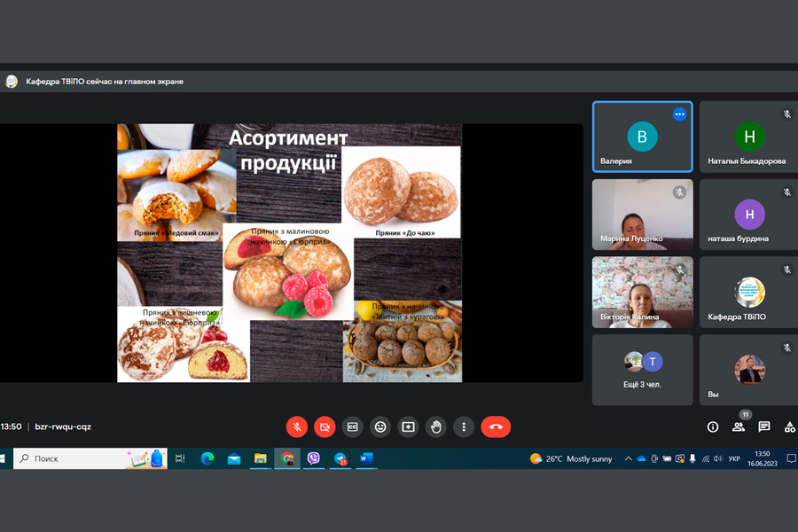Screen dimensions: 798x532
Task: Open meeting details info icon
Action: click(x=712, y=426)
